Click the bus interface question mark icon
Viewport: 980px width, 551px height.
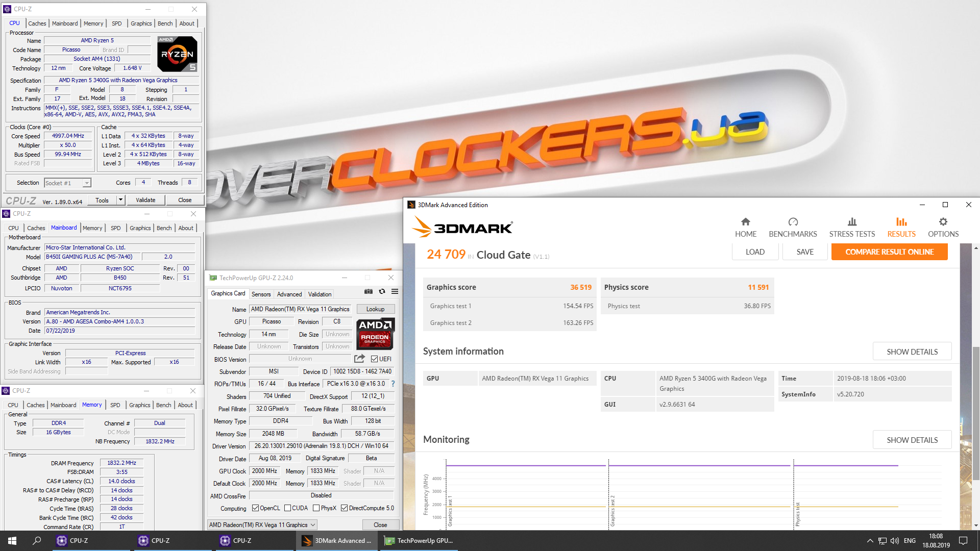click(x=393, y=384)
